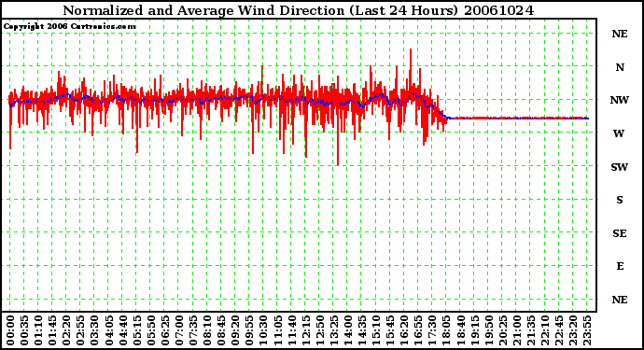
Task: Click the 05:50 time axis label
Action: click(151, 330)
